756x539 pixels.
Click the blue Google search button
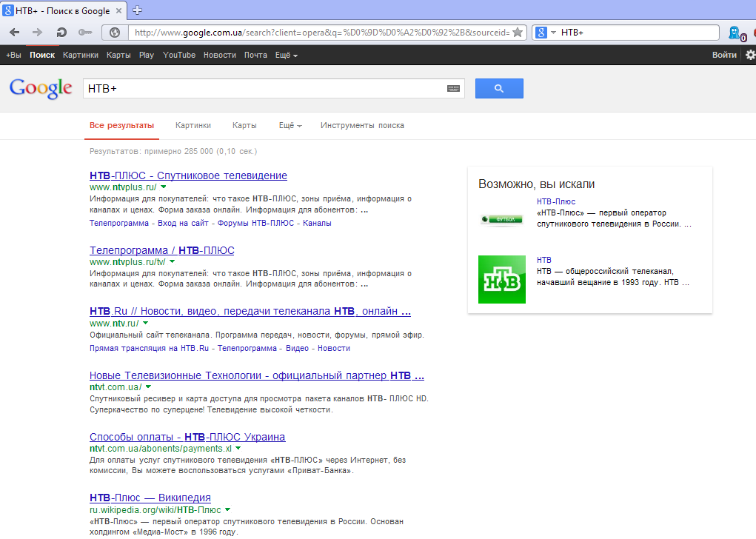[498, 88]
